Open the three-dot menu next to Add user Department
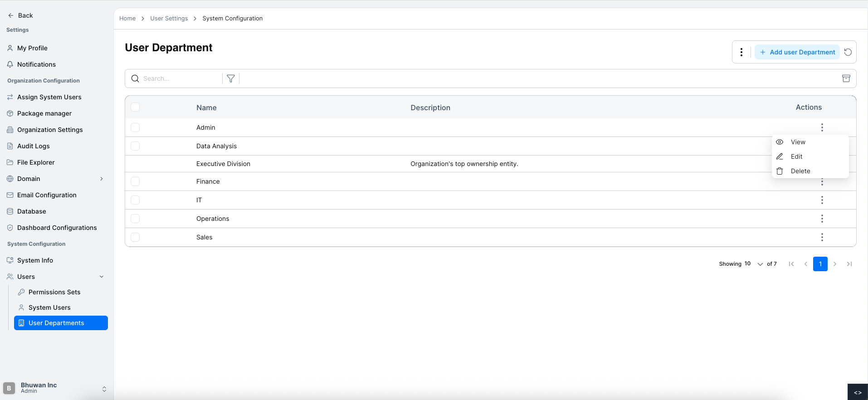Viewport: 868px width, 400px height. click(x=741, y=52)
